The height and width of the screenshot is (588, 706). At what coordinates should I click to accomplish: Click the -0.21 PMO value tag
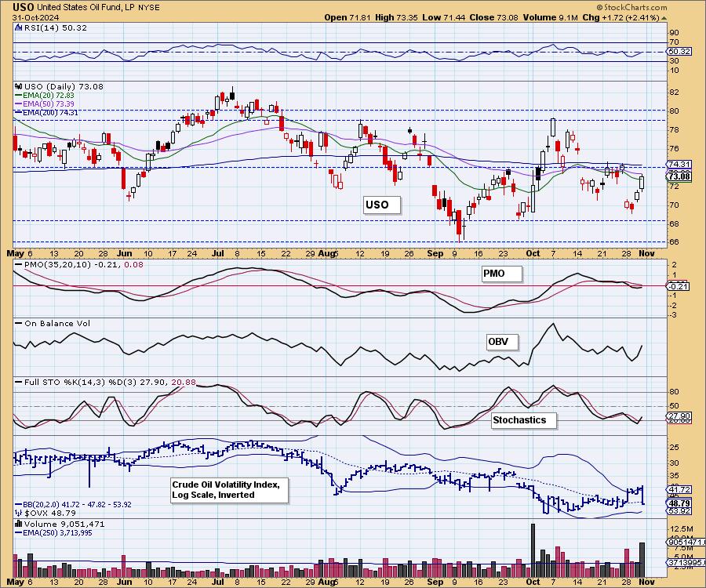pos(679,286)
